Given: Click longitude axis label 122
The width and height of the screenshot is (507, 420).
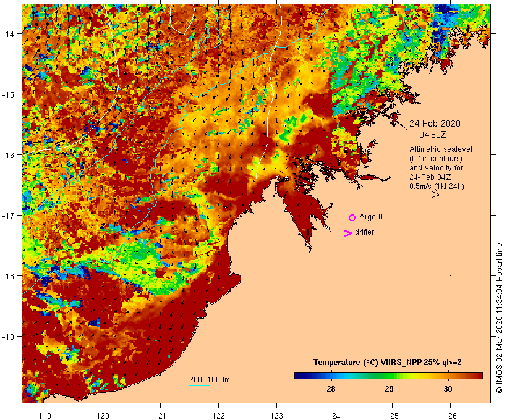Looking at the screenshot, I should click(x=219, y=416).
